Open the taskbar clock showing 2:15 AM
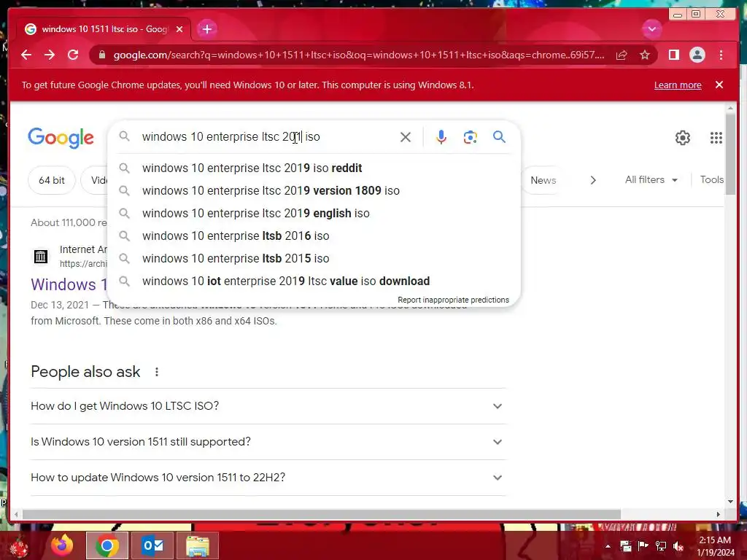 pyautogui.click(x=715, y=546)
